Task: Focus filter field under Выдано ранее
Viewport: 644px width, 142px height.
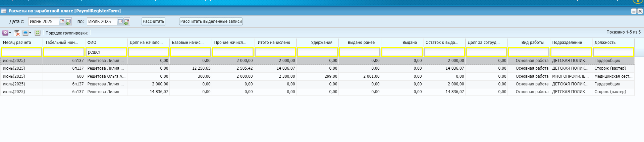Action: click(x=360, y=52)
